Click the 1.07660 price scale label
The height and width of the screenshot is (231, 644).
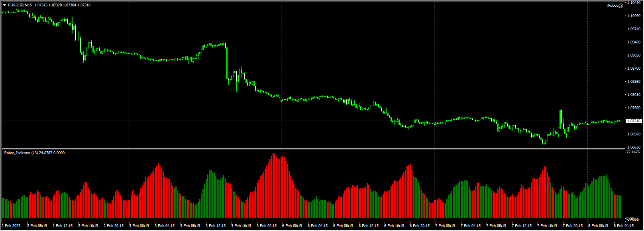(x=634, y=108)
